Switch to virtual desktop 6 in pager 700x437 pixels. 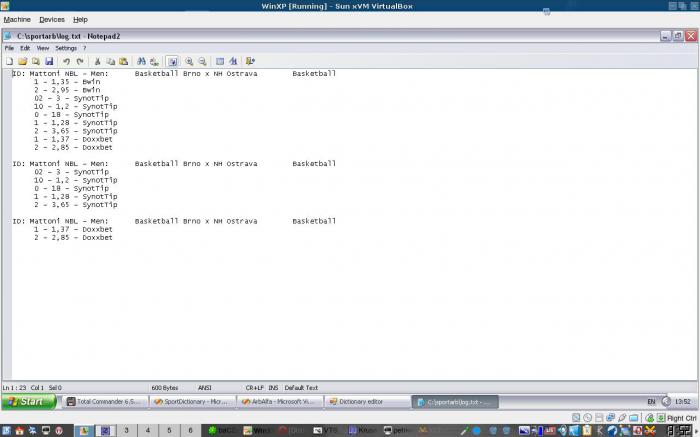coord(191,430)
